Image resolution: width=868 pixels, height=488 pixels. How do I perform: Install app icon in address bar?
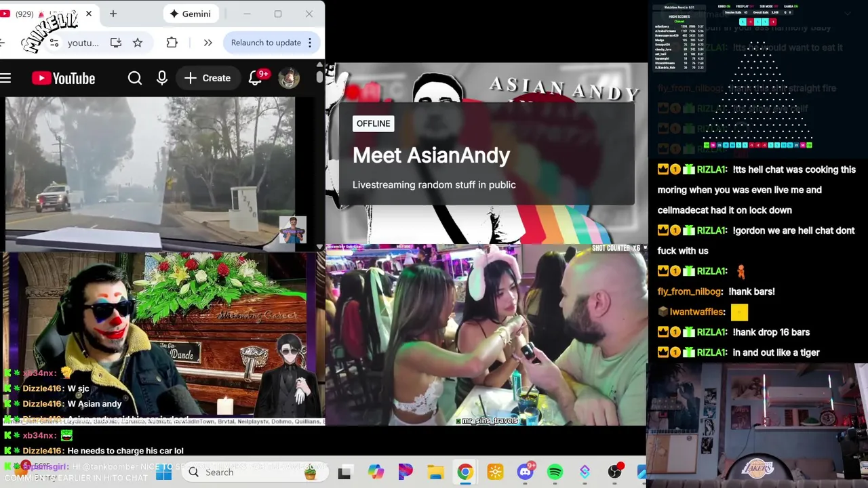coord(116,43)
